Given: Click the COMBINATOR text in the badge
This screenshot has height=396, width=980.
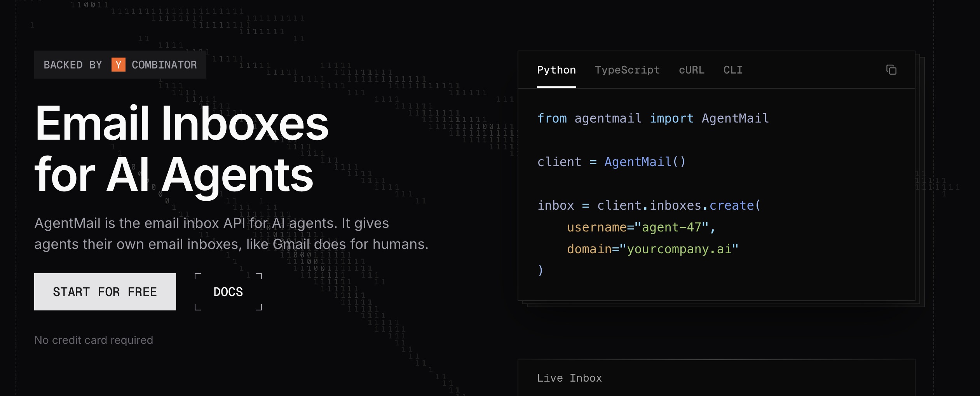Looking at the screenshot, I should point(164,65).
